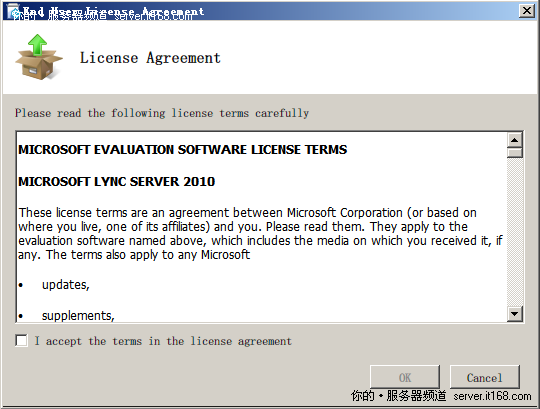The width and height of the screenshot is (540, 409).
Task: Click the dialog title bar text
Action: (x=113, y=12)
